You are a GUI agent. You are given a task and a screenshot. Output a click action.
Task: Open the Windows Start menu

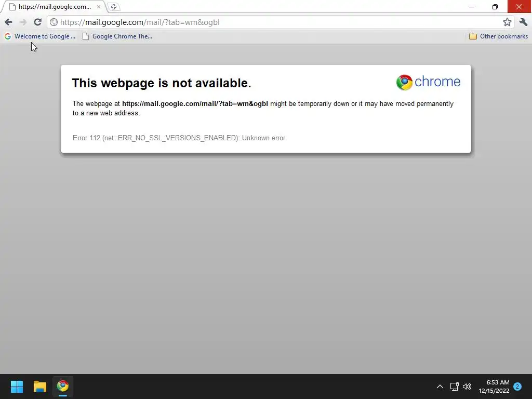tap(17, 387)
